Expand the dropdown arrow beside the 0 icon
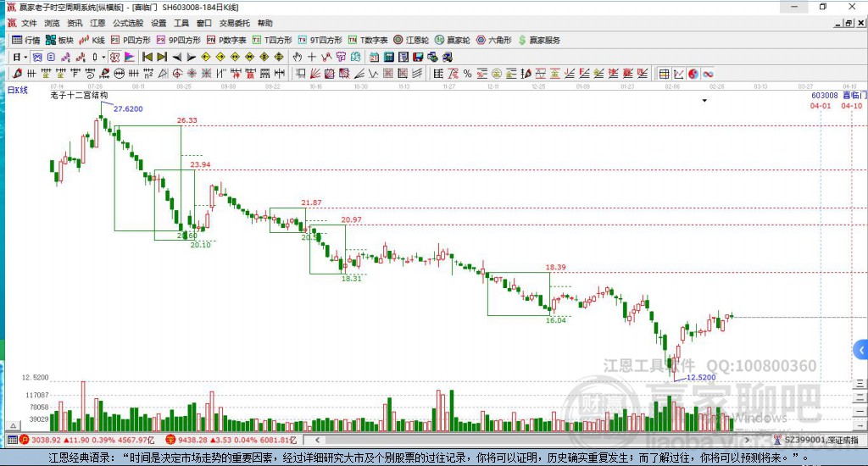This screenshot has width=868, height=466. 103,57
